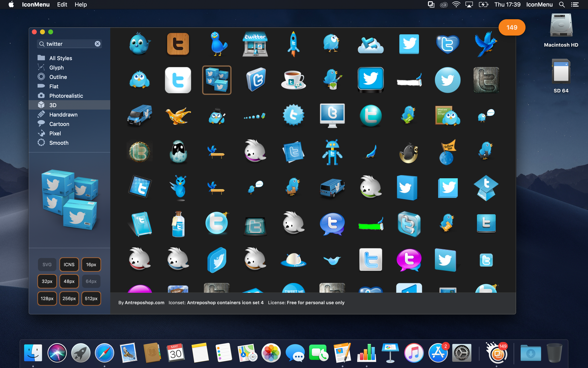The image size is (588, 368).
Task: Filter by Smooth style
Action: tap(69, 143)
